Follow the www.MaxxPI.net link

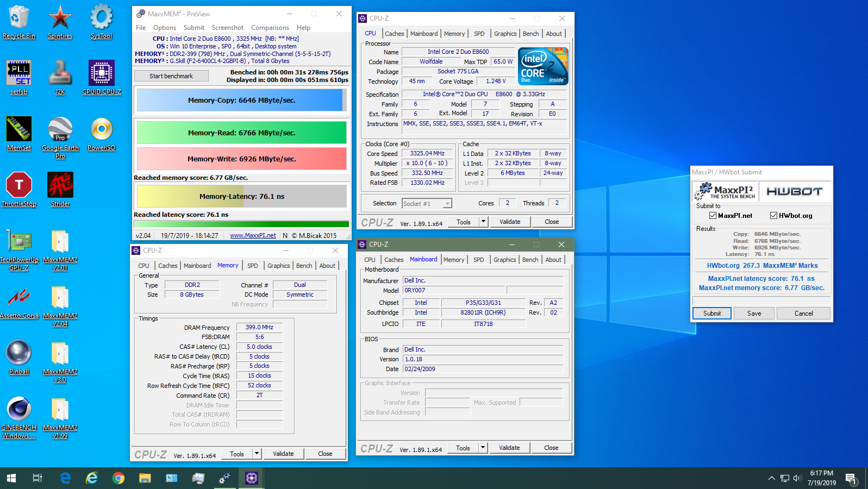253,236
